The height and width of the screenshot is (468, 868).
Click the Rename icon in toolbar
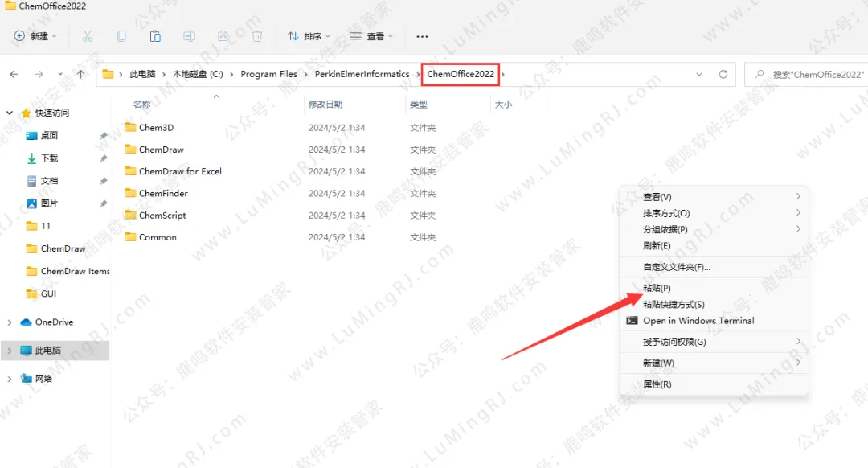(x=189, y=36)
